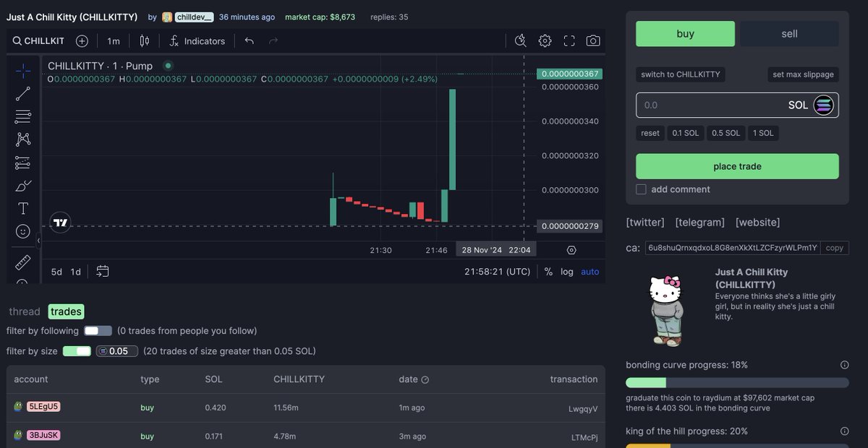Toggle filter by size switch
Screen dimensions: 868x448
[x=77, y=351]
